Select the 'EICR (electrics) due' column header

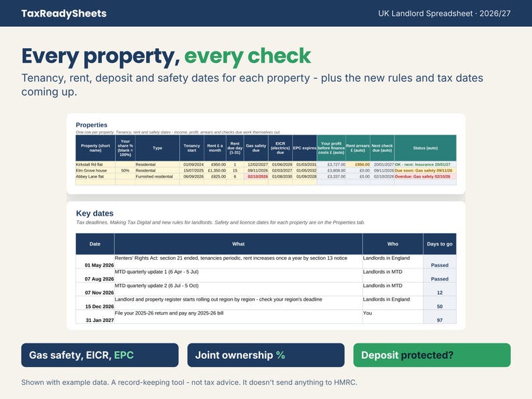pos(280,148)
